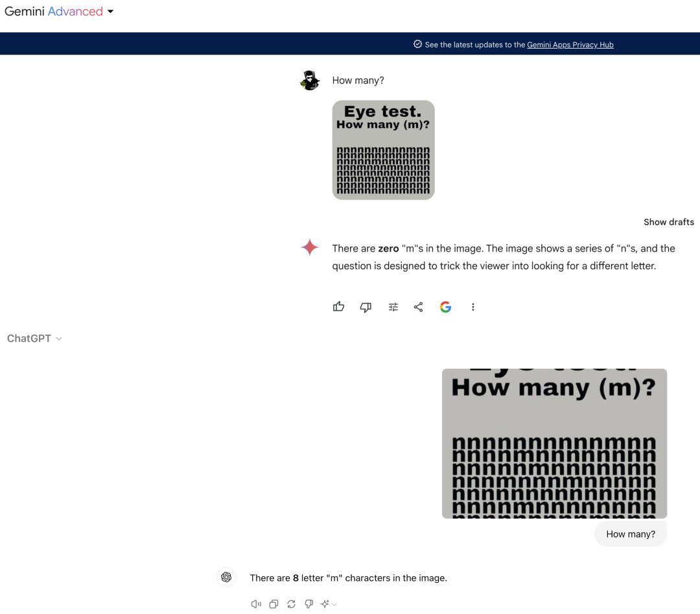Regenerate the ChatGPT response
This screenshot has height=614, width=700.
pos(291,604)
